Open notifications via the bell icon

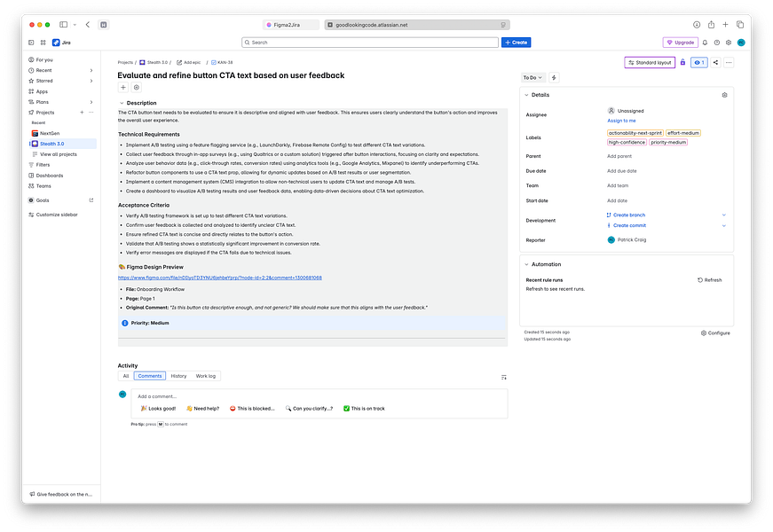(705, 42)
